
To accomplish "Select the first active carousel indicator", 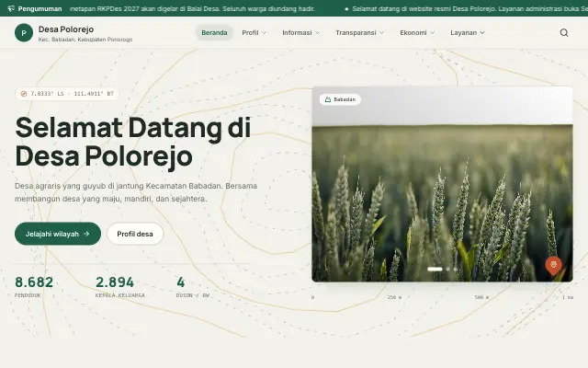I will tap(435, 269).
